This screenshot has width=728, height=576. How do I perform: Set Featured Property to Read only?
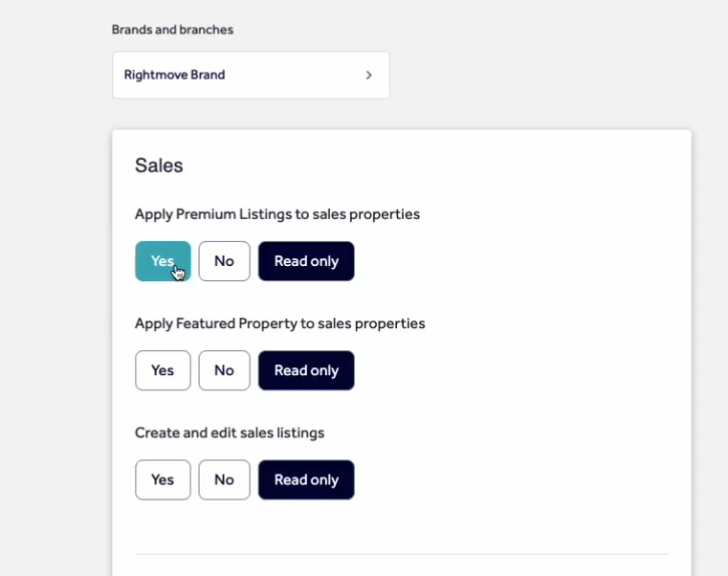306,370
